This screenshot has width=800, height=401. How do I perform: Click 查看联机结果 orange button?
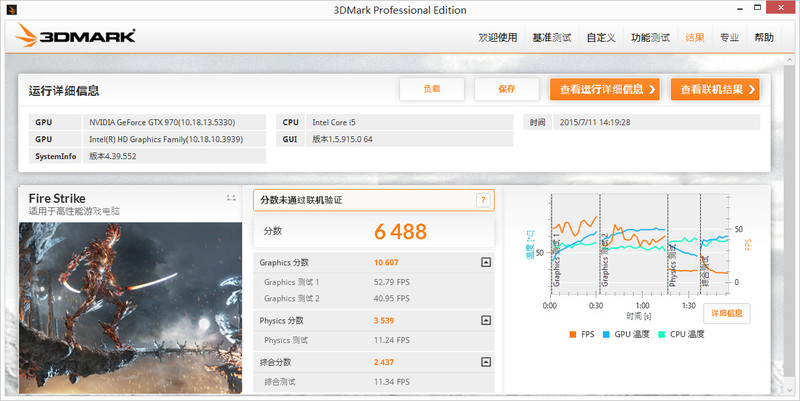pos(715,89)
